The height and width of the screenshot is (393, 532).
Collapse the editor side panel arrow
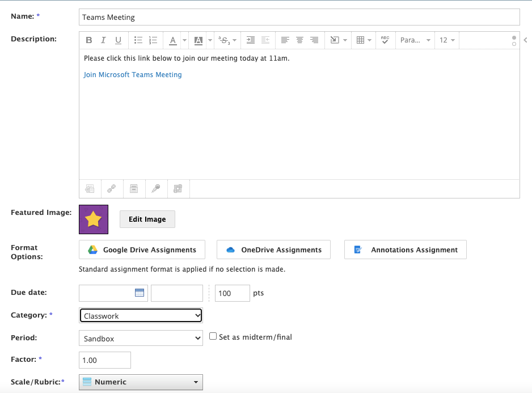point(526,40)
